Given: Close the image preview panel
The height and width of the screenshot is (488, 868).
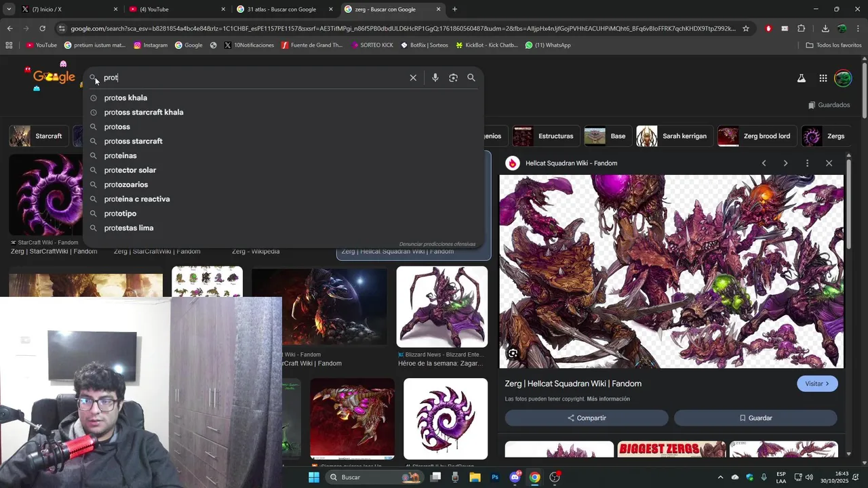Looking at the screenshot, I should click(829, 163).
